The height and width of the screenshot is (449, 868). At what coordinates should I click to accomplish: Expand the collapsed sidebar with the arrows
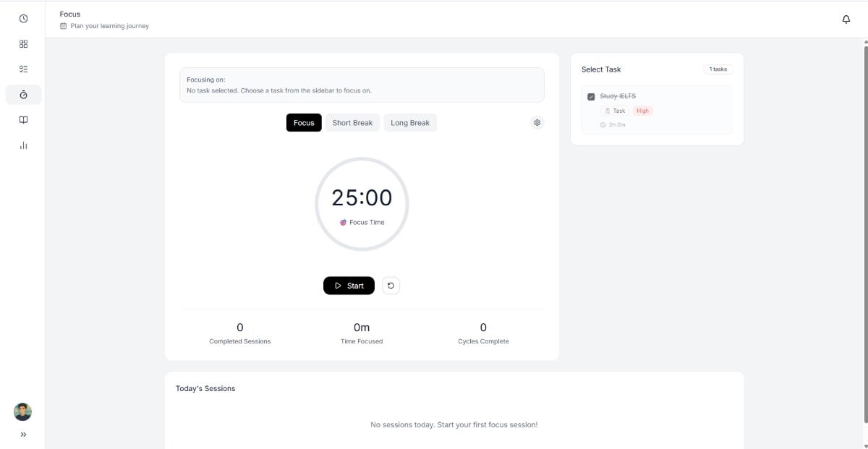click(x=23, y=434)
